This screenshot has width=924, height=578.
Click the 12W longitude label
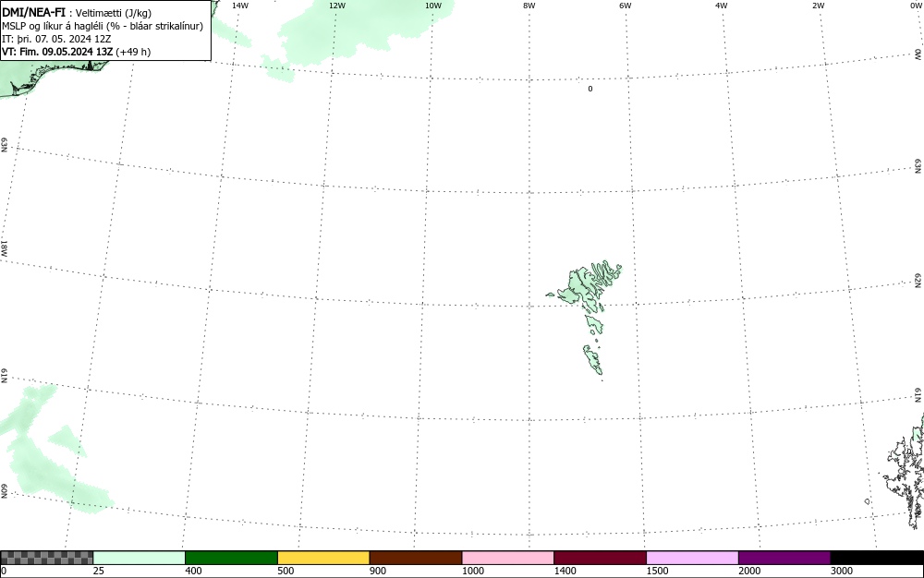pos(337,6)
